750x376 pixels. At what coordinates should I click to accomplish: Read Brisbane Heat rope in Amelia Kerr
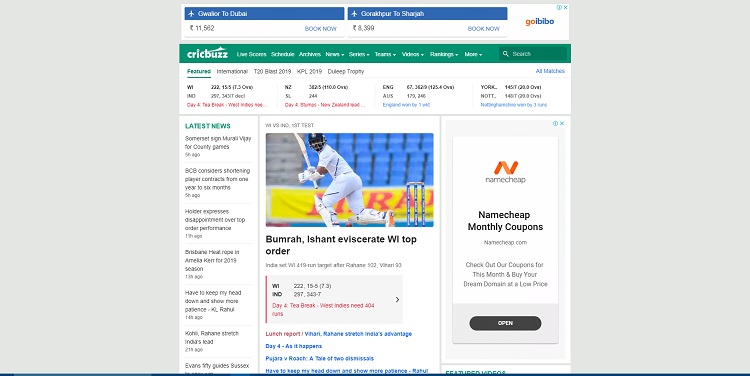point(212,260)
